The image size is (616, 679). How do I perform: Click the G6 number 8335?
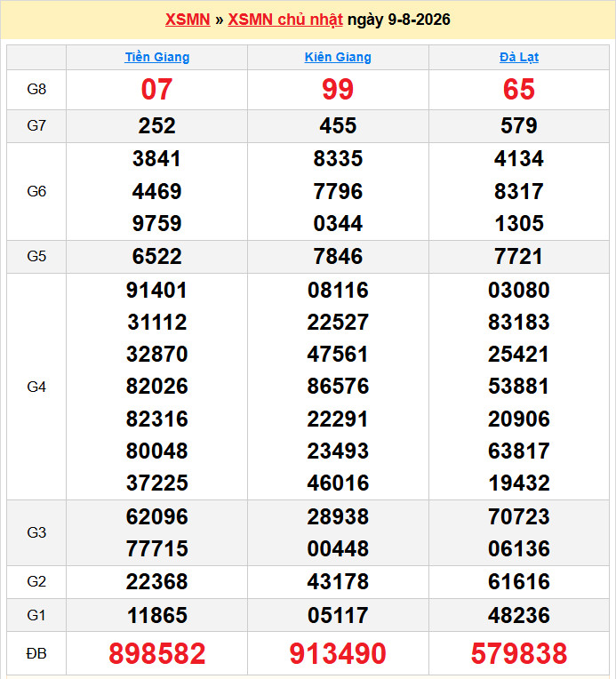tap(338, 158)
